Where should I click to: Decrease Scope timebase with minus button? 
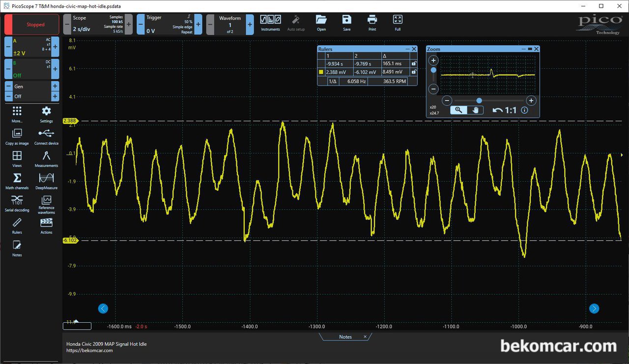click(67, 25)
